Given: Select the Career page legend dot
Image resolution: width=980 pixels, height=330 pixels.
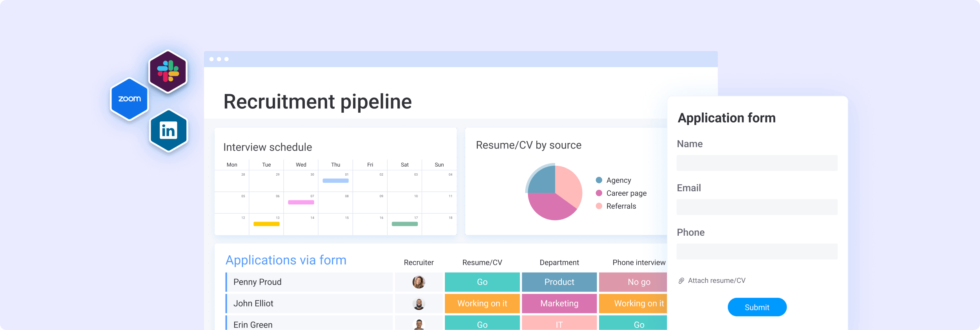Looking at the screenshot, I should click(x=599, y=193).
